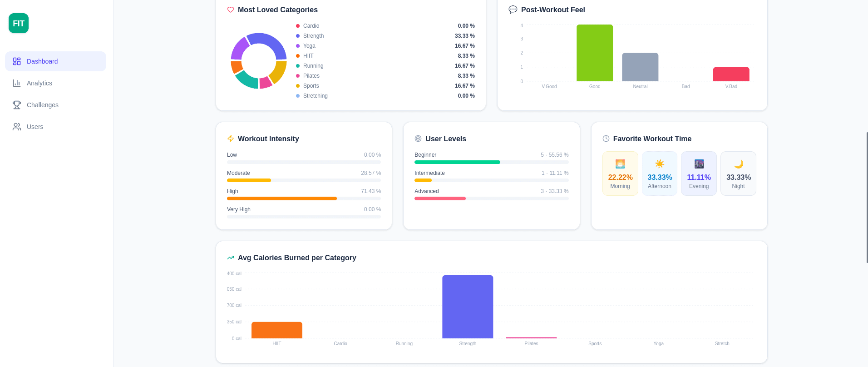Viewport: 868px width, 367px height.
Task: Open the Dashboard menu item
Action: (x=55, y=61)
